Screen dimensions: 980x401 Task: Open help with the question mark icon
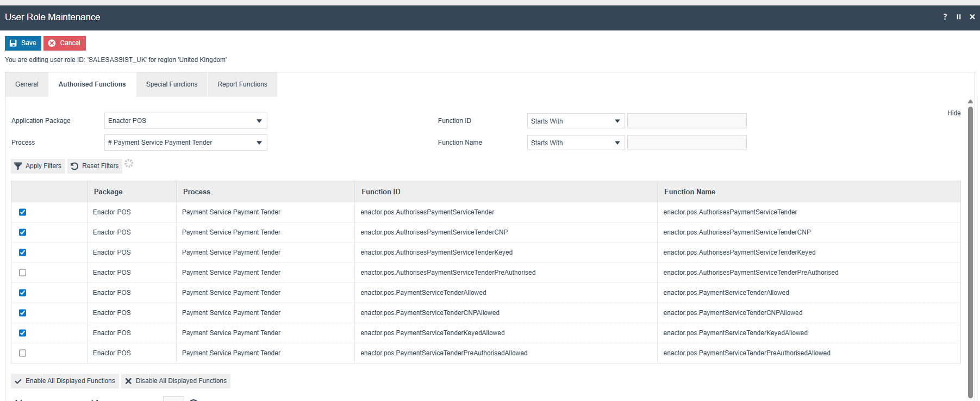coord(945,17)
